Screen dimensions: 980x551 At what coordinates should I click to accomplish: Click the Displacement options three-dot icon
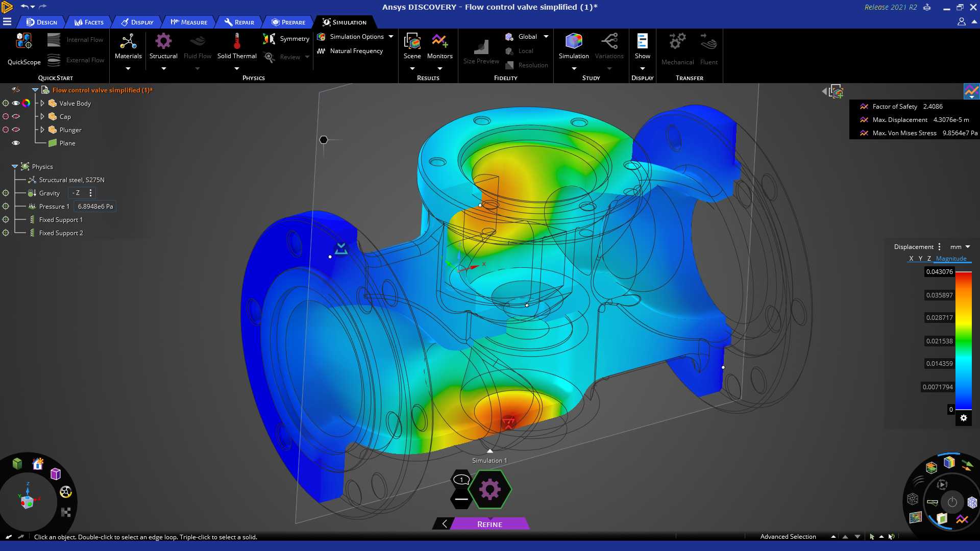point(939,246)
